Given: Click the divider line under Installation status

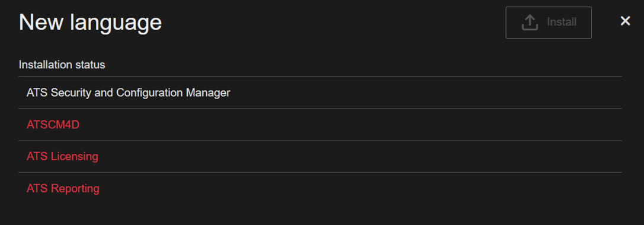Looking at the screenshot, I should click(321, 77).
